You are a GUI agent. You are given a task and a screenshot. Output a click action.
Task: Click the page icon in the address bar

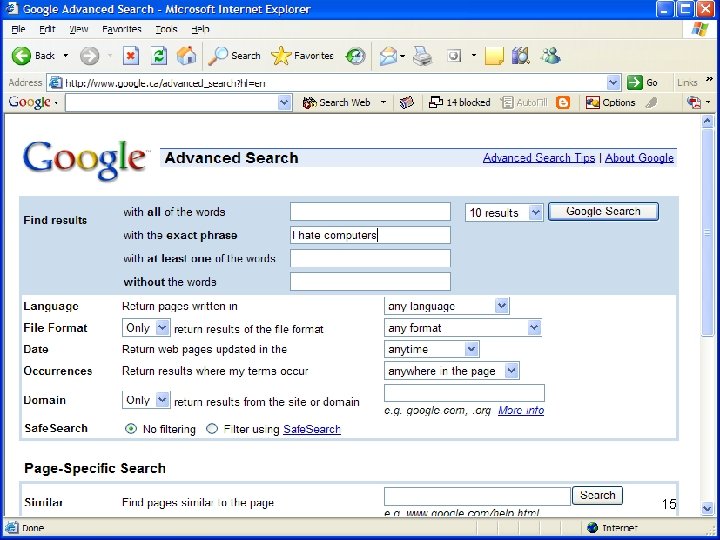click(x=56, y=83)
